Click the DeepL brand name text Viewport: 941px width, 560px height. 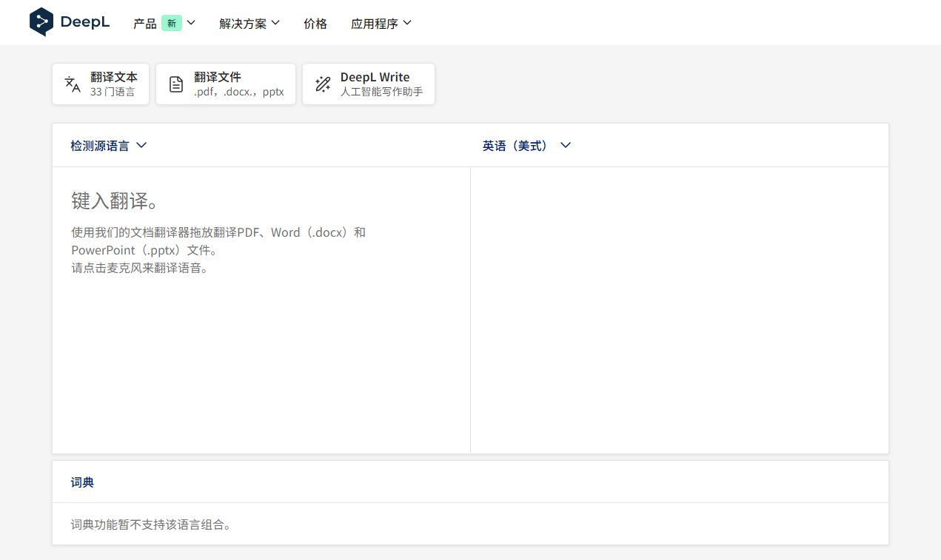(85, 22)
